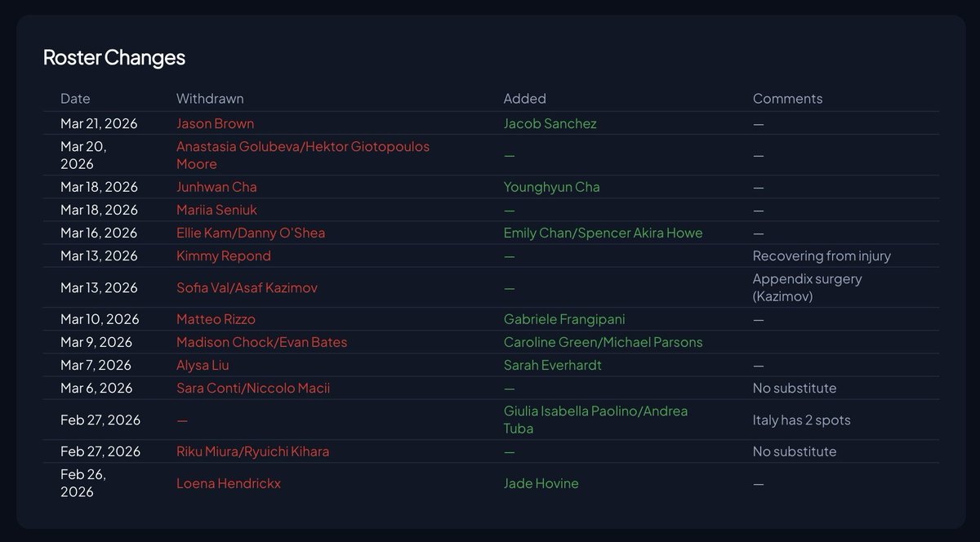Image resolution: width=980 pixels, height=542 pixels.
Task: Click the Mar 9, 2026 date cell
Action: pyautogui.click(x=96, y=342)
